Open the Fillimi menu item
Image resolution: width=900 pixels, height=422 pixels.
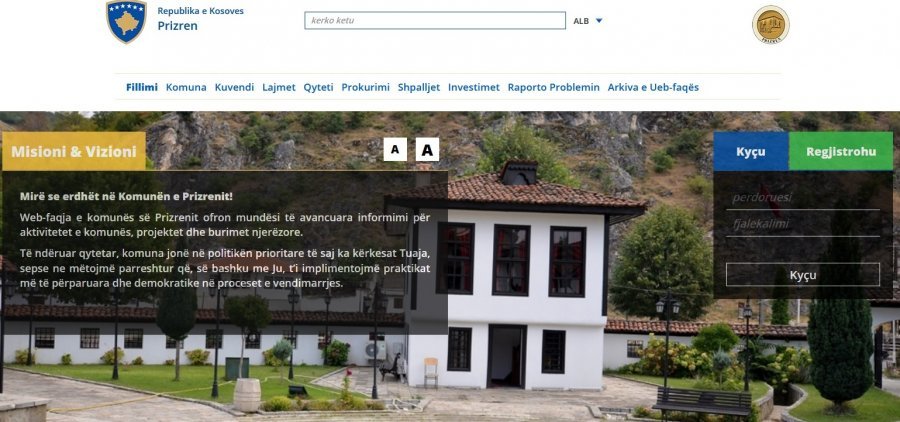pos(142,87)
